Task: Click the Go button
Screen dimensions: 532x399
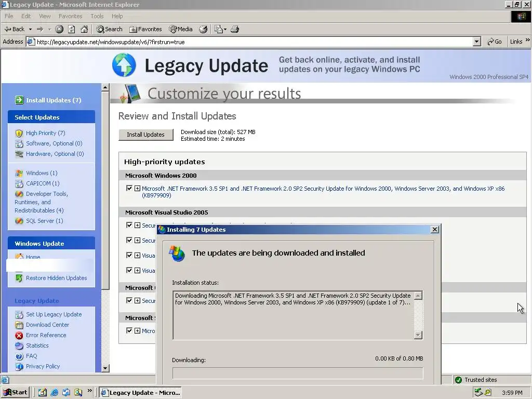Action: pos(495,42)
